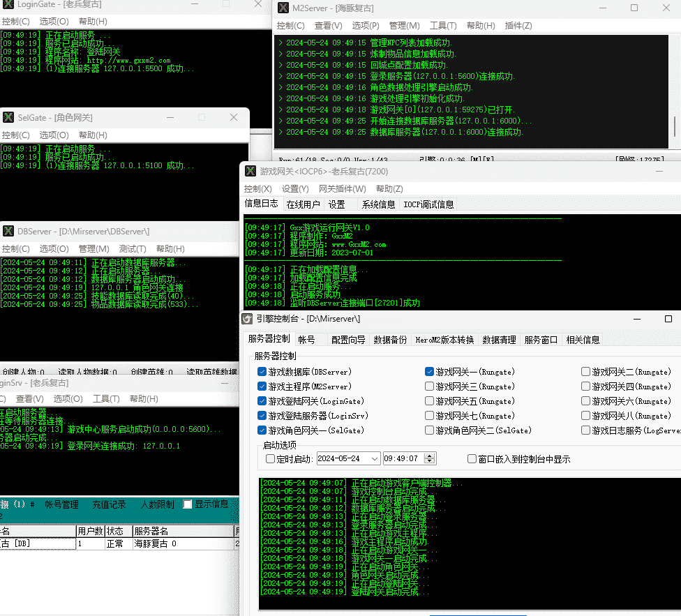Viewport: 681px width, 616px height.
Task: Open 帮助(H) menu in LoginGate
Action: tap(93, 22)
